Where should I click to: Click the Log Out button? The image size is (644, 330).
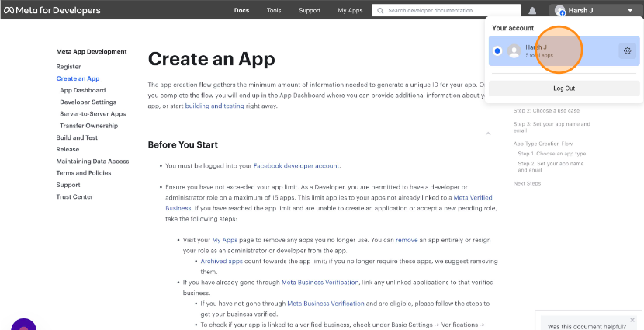pos(564,89)
